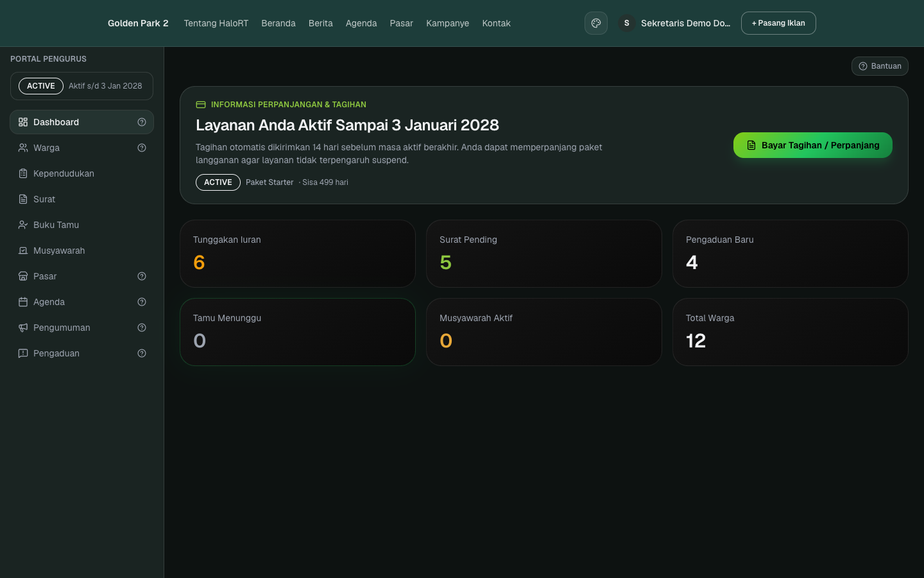Viewport: 924px width, 578px height.
Task: Open the Pengaduan Baru card
Action: 791,254
